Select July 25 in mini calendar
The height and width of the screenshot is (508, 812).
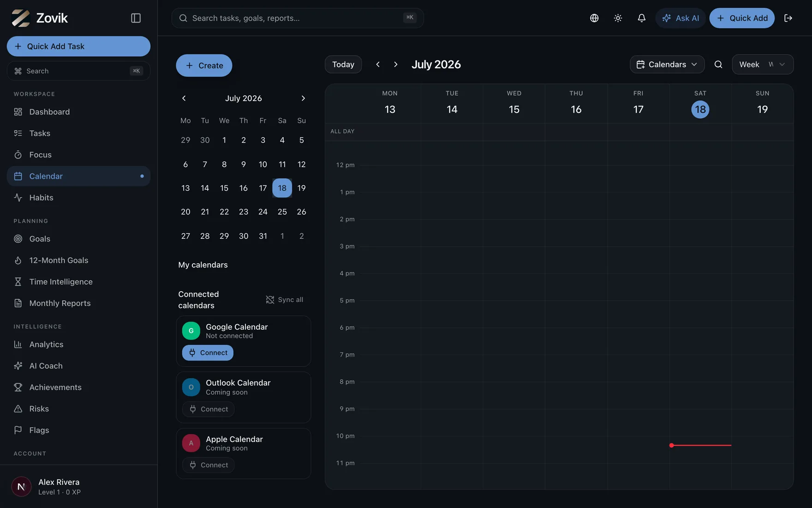pos(282,212)
